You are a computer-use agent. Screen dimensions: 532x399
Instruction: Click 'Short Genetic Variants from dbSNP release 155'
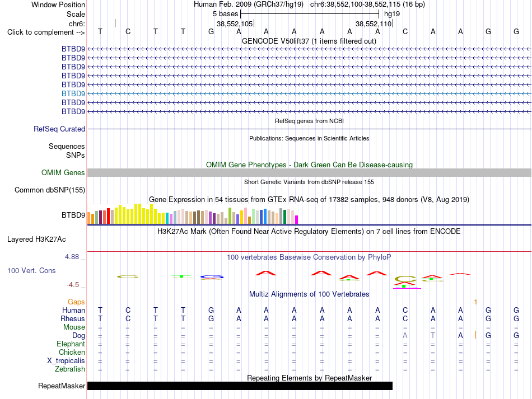[309, 182]
